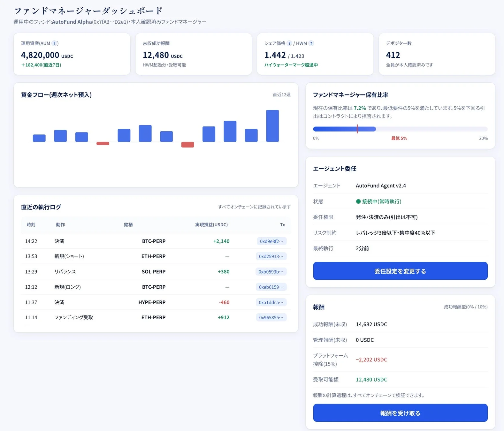Click the fund manager holding ratio progress bar
The width and height of the screenshot is (504, 431).
click(400, 129)
